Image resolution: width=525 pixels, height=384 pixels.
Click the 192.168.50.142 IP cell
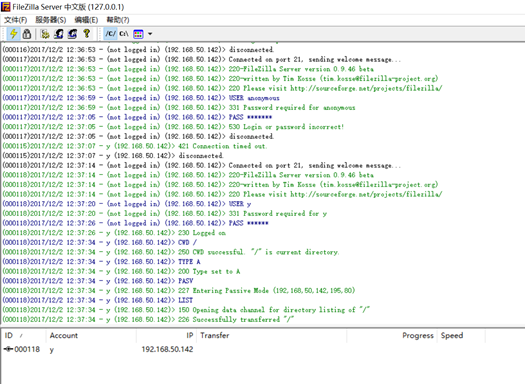167,349
